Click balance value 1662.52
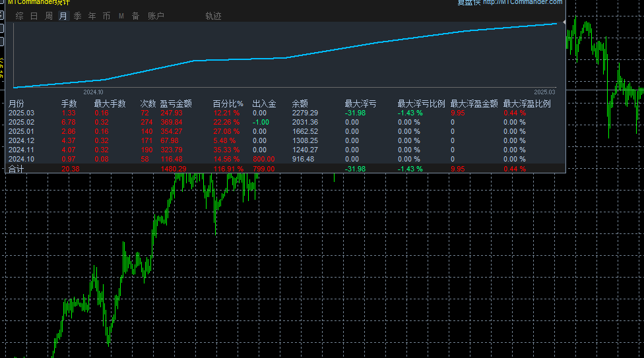The width and height of the screenshot is (644, 358). [x=305, y=131]
